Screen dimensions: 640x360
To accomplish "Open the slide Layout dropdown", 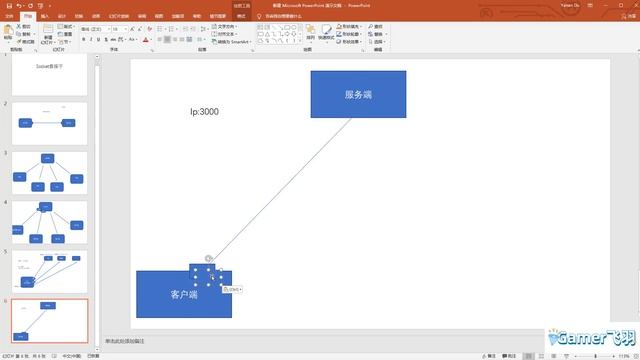I will coord(66,26).
